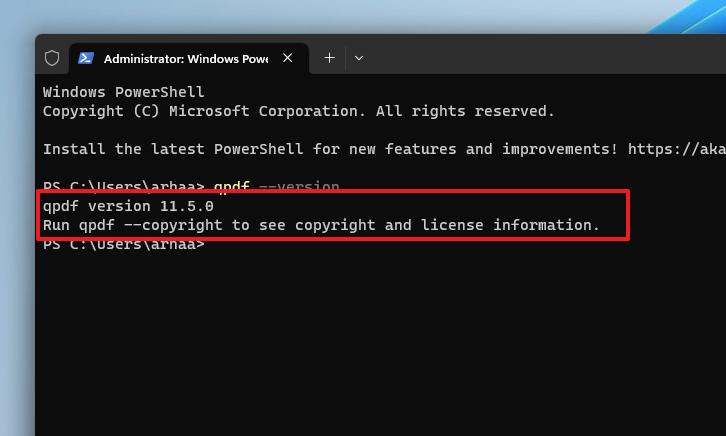Click the Microsoft Corporation copyright line

299,111
